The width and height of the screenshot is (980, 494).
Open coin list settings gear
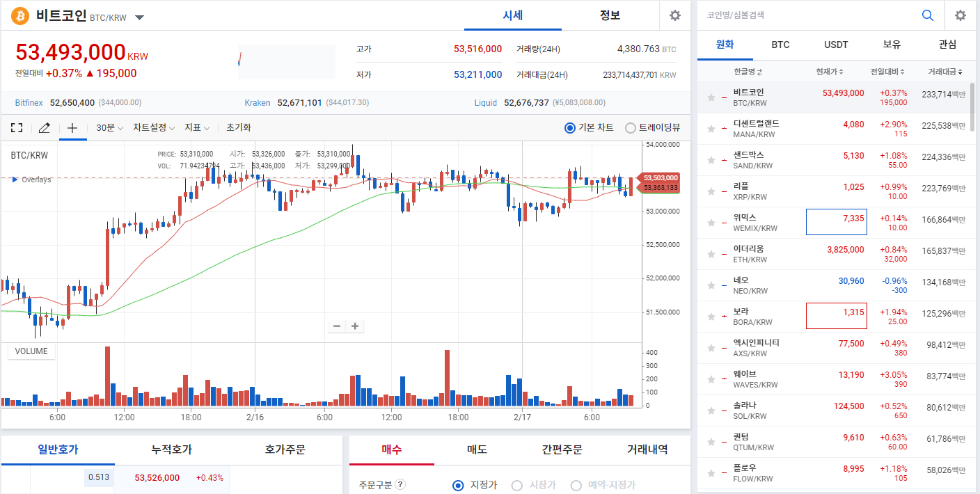pos(961,15)
